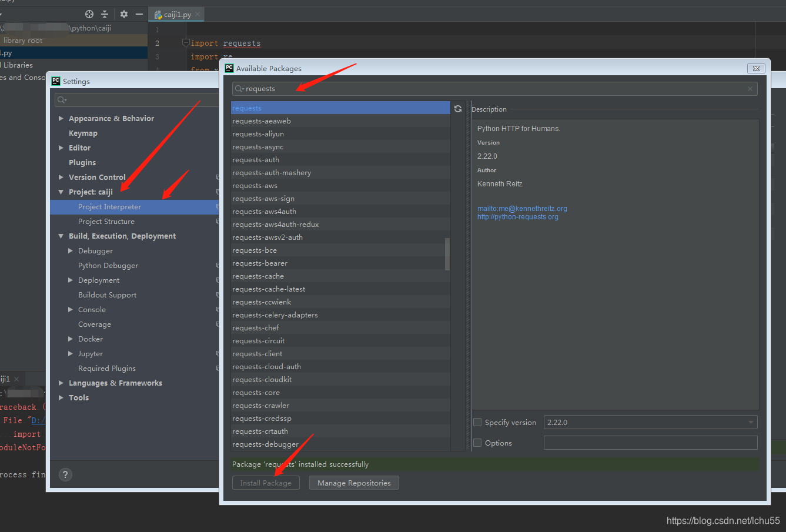
Task: Fold the import block in editor gutter
Action: point(186,43)
